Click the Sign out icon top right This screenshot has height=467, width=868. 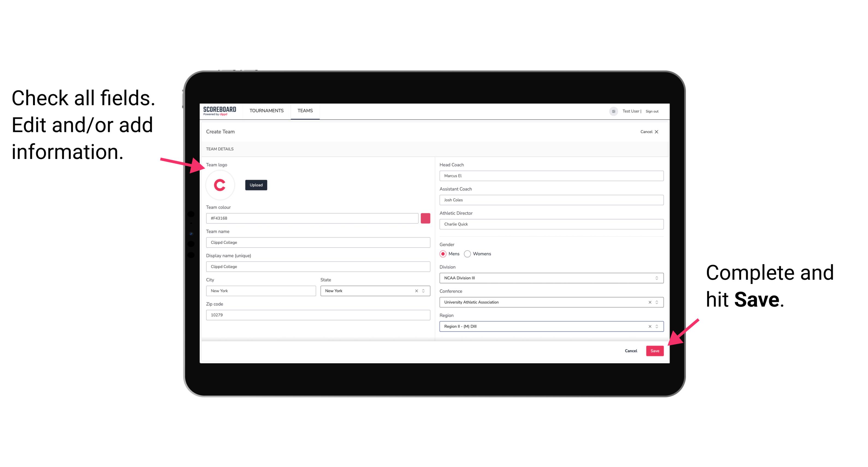(651, 111)
